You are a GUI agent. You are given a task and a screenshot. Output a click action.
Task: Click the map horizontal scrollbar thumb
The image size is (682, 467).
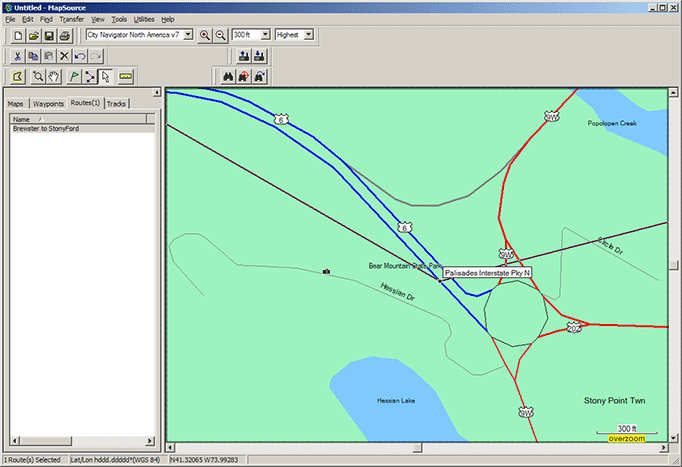click(x=417, y=447)
